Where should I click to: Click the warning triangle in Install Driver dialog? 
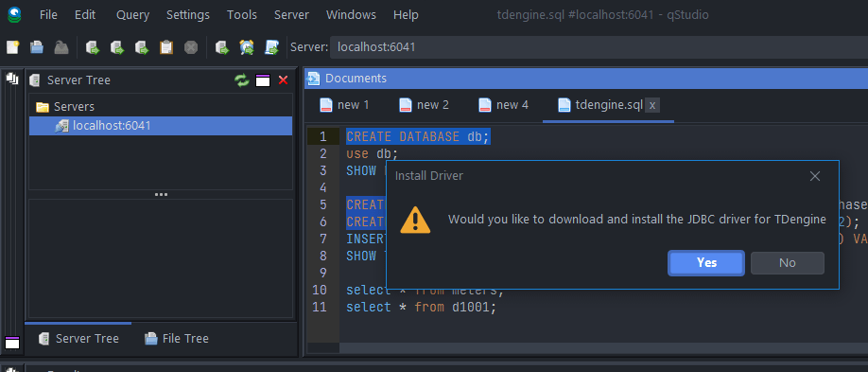click(x=415, y=220)
